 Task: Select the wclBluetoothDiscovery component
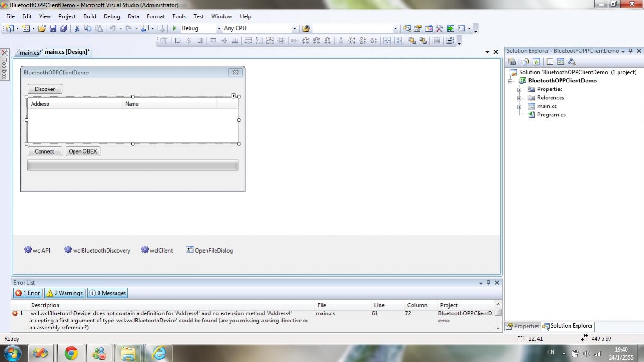pyautogui.click(x=97, y=250)
